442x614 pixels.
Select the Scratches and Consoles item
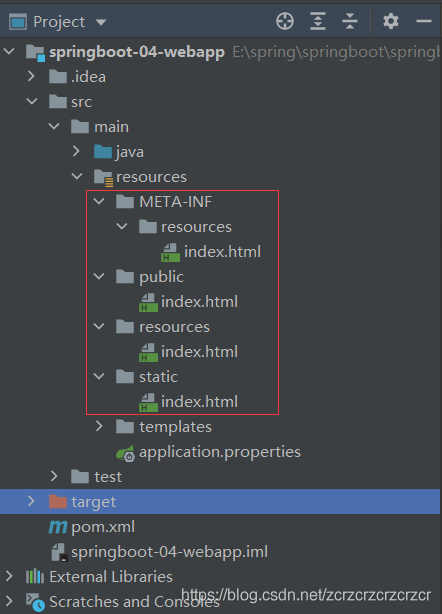coord(134,602)
